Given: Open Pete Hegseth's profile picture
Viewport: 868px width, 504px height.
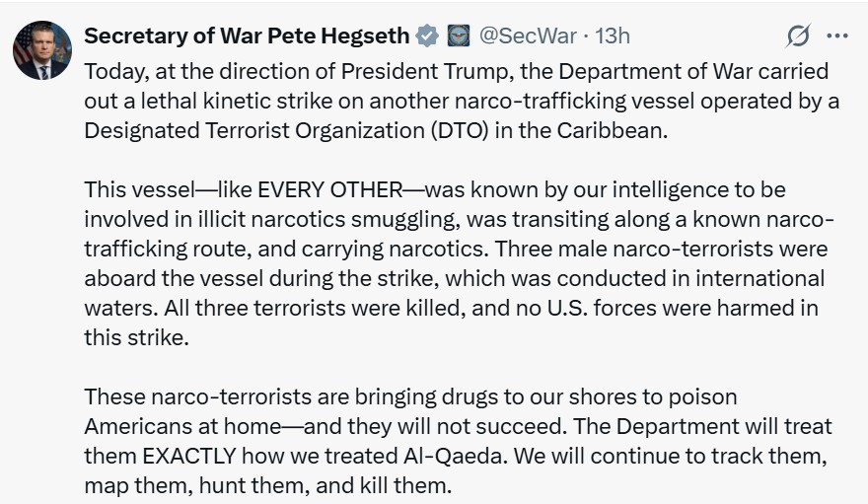Looking at the screenshot, I should (42, 49).
